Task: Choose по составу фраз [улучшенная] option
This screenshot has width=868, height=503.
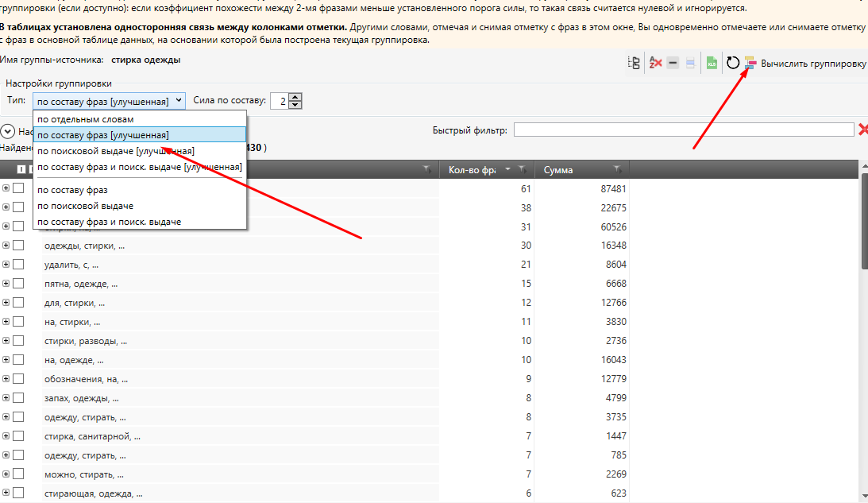Action: (x=140, y=134)
